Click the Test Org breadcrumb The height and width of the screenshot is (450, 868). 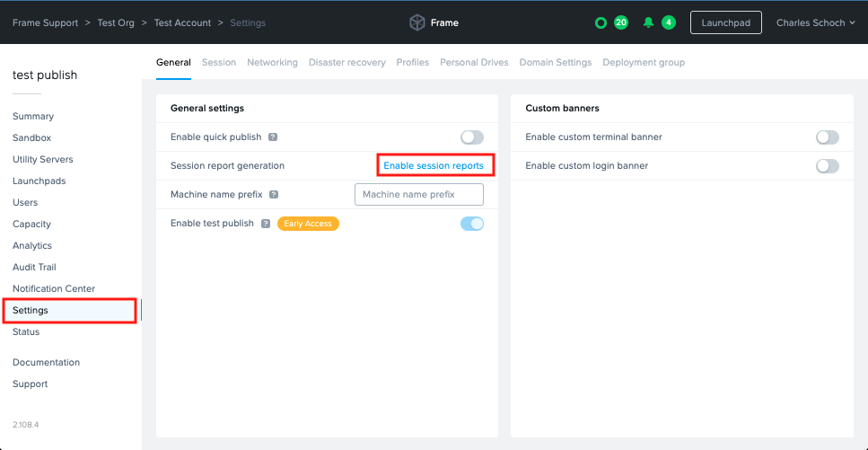116,22
